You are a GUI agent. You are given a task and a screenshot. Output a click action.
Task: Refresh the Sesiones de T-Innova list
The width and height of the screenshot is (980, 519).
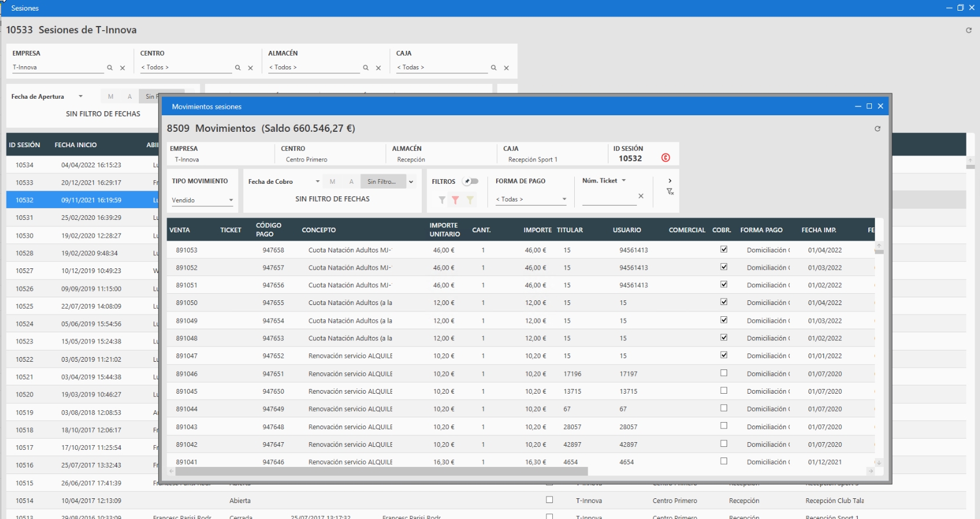click(x=969, y=30)
